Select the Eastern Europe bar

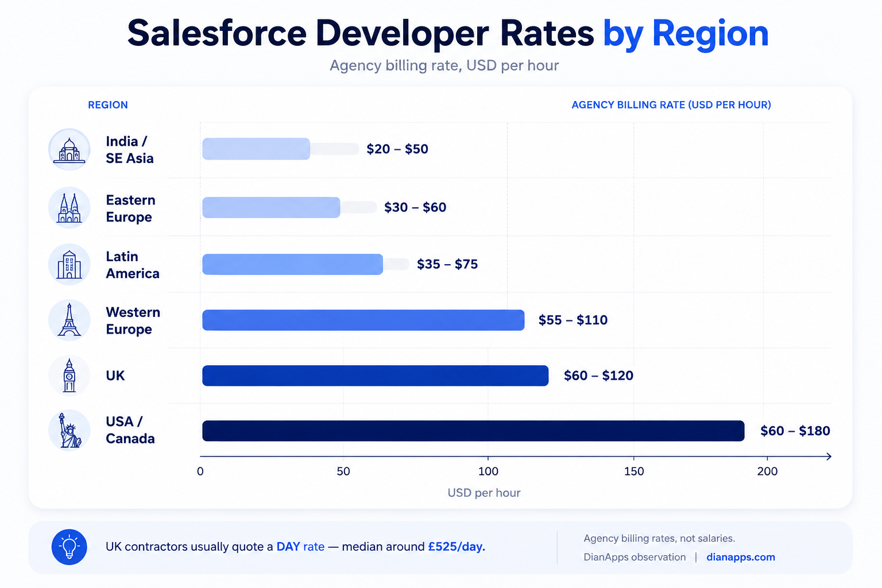[x=271, y=207]
